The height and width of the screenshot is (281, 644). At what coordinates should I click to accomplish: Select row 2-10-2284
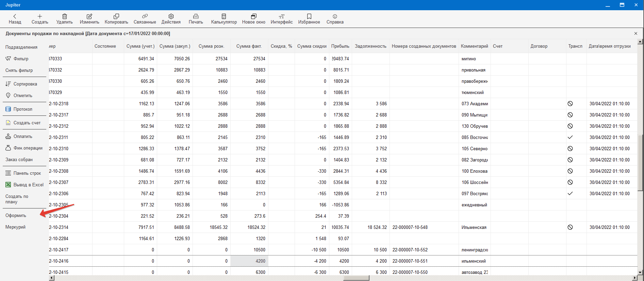point(59,238)
